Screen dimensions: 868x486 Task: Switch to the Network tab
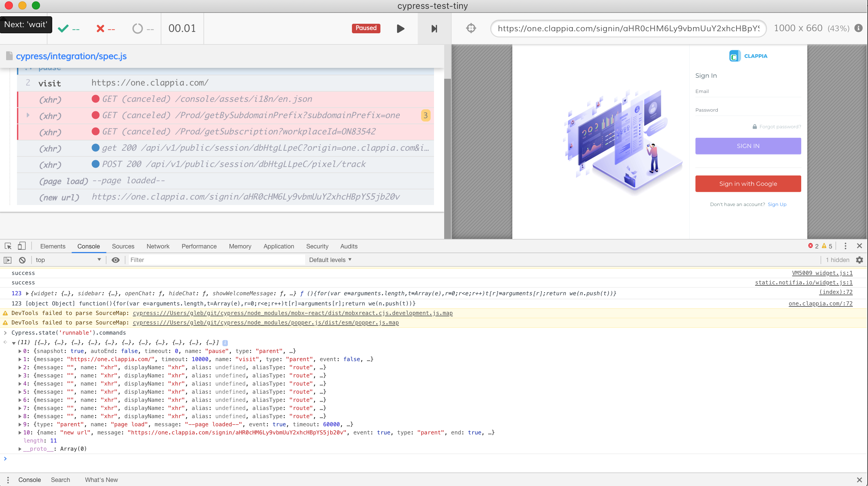point(158,246)
